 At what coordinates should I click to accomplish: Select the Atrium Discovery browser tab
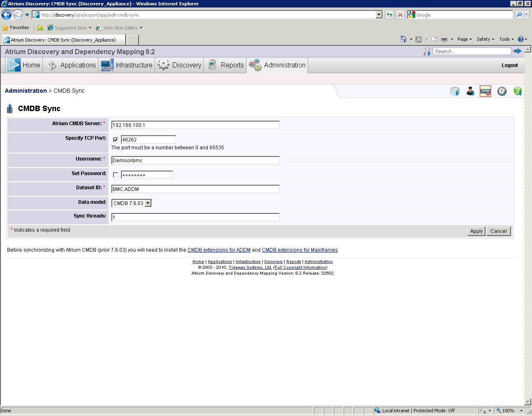[x=63, y=40]
